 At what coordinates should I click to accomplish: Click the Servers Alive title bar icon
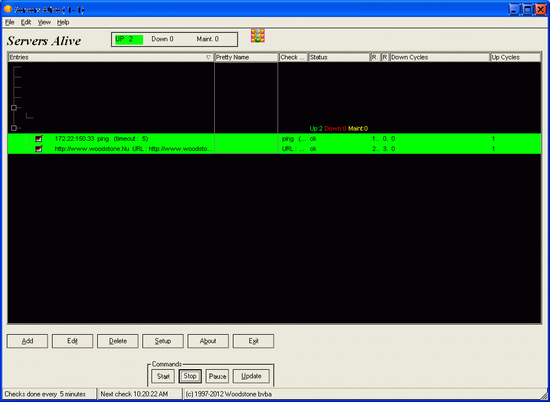pos(7,9)
